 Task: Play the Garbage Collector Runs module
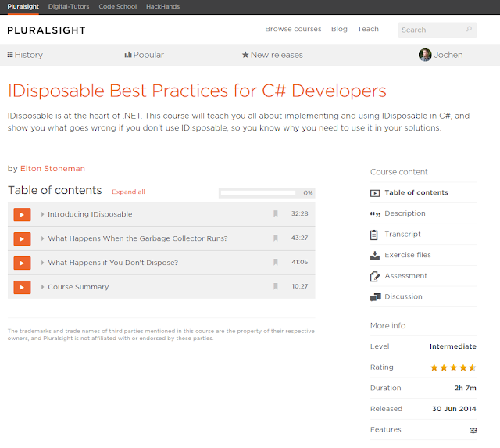pyautogui.click(x=22, y=238)
